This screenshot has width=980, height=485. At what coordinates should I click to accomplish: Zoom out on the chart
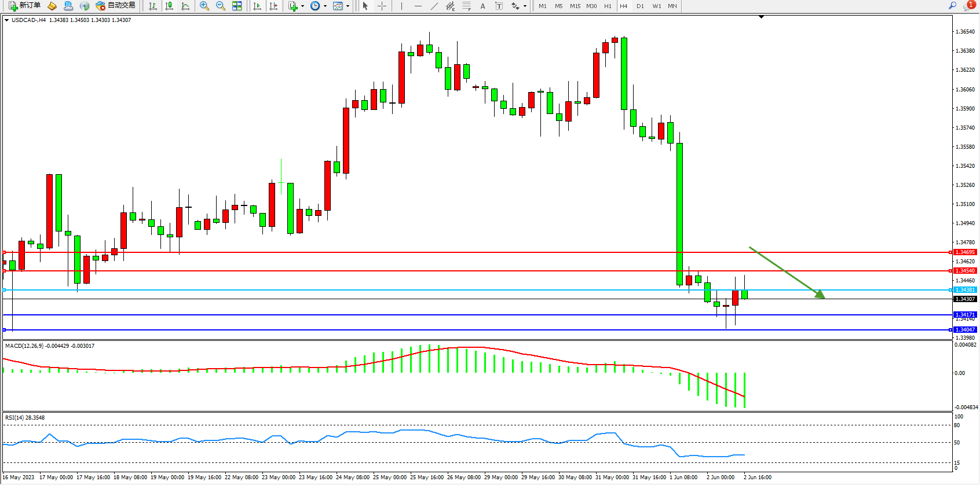pyautogui.click(x=221, y=6)
